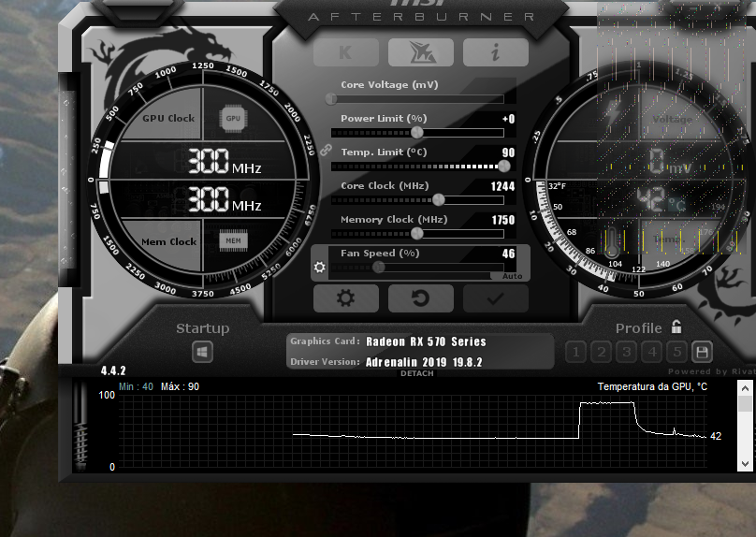The width and height of the screenshot is (756, 537).
Task: Click the Mem Clock label in gauge
Action: tap(168, 241)
